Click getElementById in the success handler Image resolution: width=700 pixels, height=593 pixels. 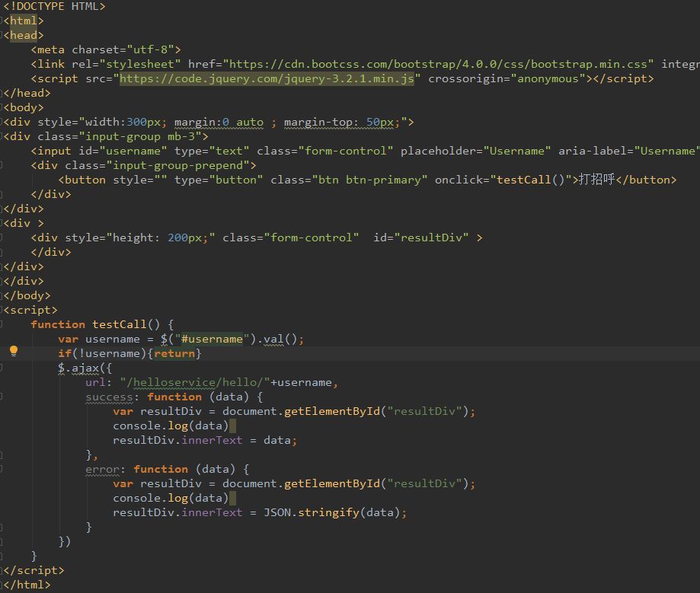tap(331, 411)
